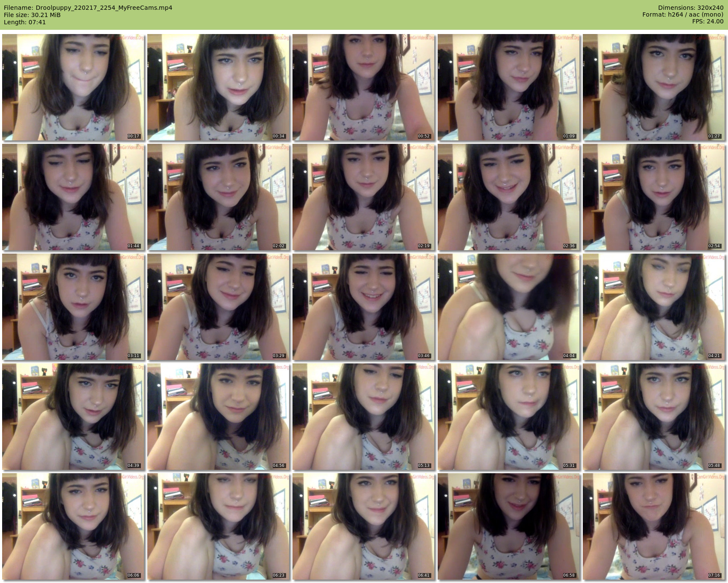Select the thumbnail labeled 04:04
The height and width of the screenshot is (583, 728).
pos(509,307)
